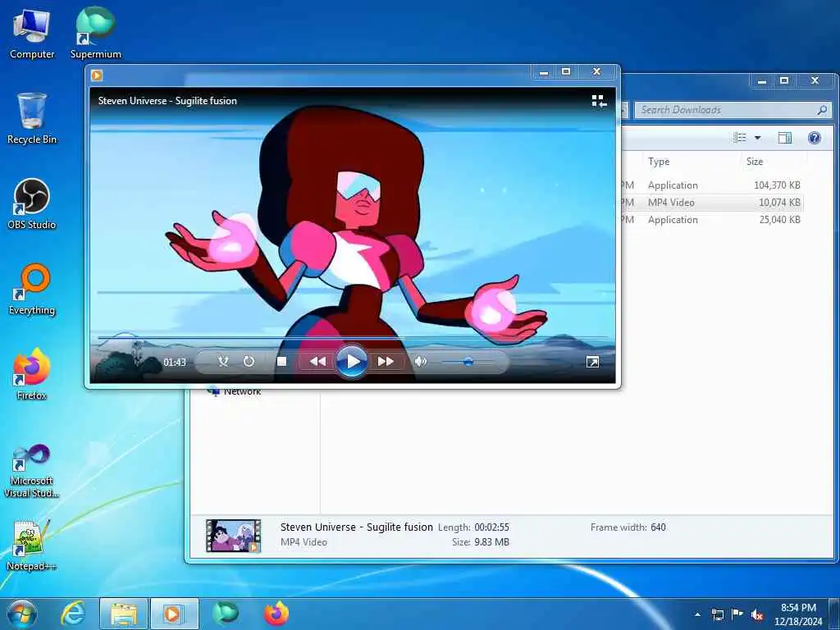Adjust the volume slider in Media Player

[467, 362]
